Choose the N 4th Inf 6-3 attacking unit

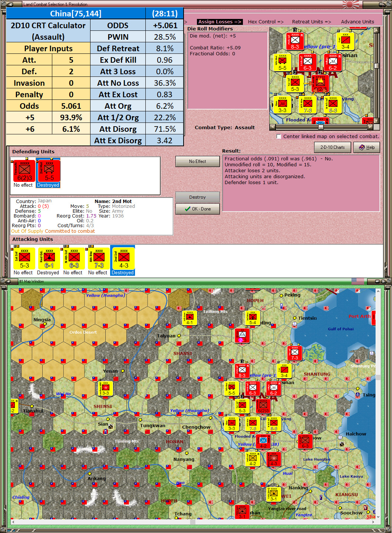click(74, 259)
